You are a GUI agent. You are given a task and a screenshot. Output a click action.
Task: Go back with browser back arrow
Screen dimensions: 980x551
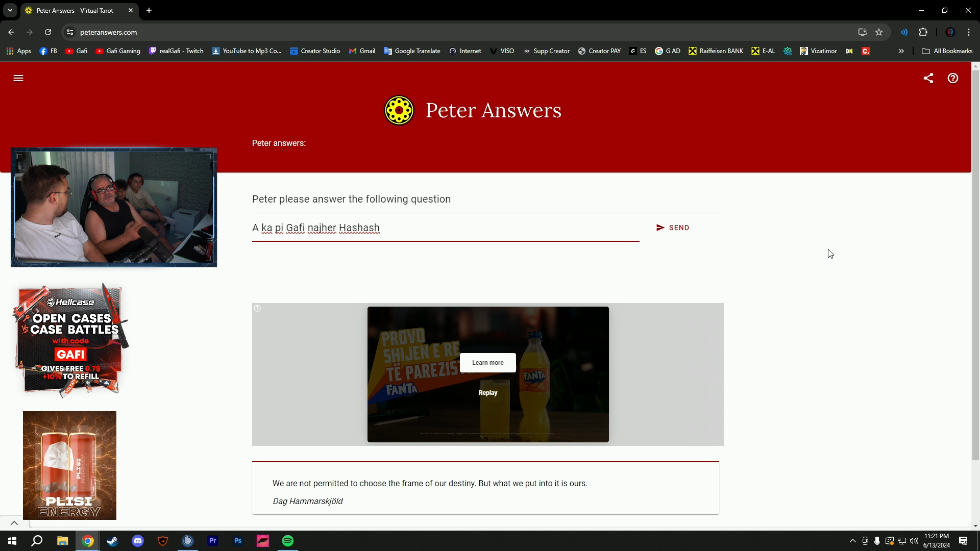click(x=11, y=32)
